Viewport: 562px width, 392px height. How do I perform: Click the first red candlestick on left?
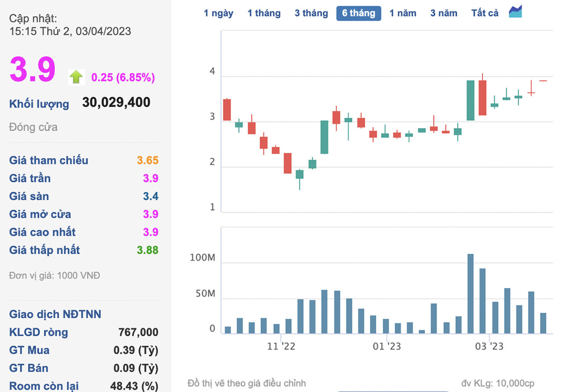click(227, 109)
